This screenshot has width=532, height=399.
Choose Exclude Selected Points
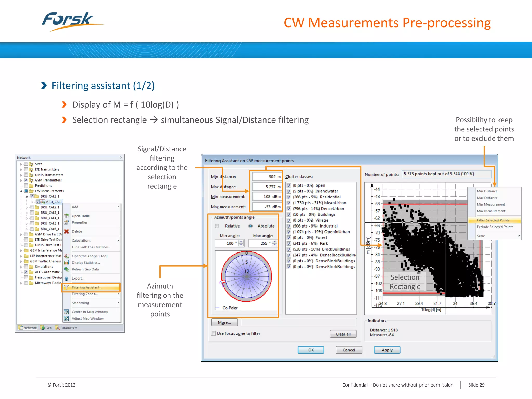[x=495, y=227]
